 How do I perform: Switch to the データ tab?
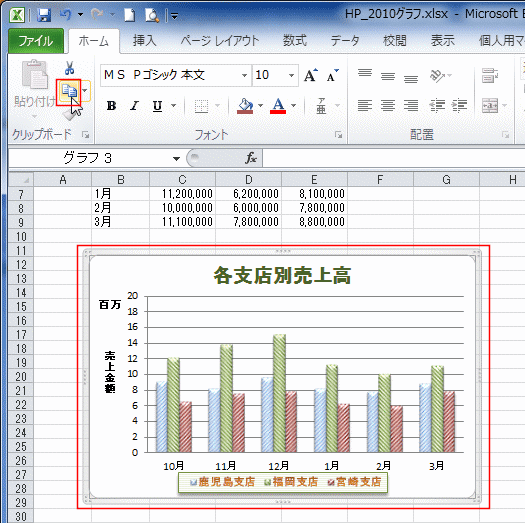(x=345, y=41)
